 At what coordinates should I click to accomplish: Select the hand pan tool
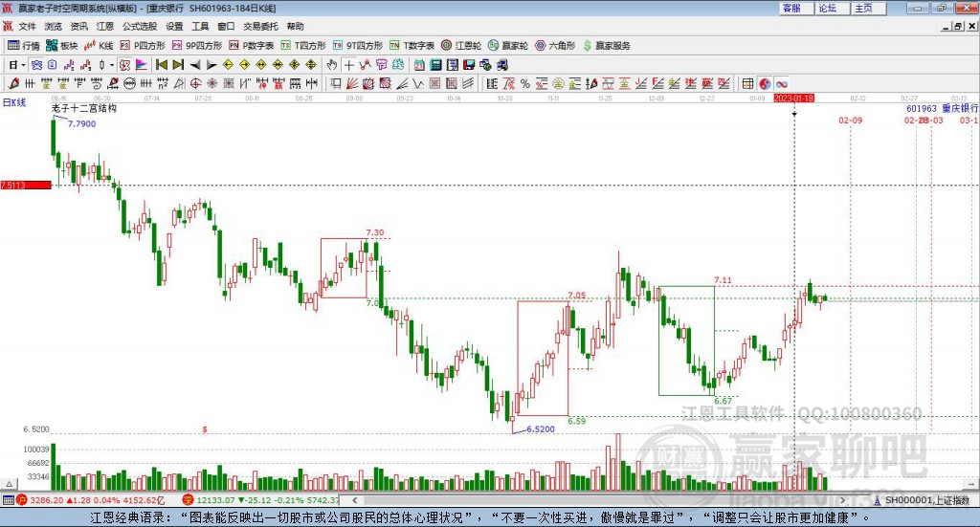click(332, 65)
